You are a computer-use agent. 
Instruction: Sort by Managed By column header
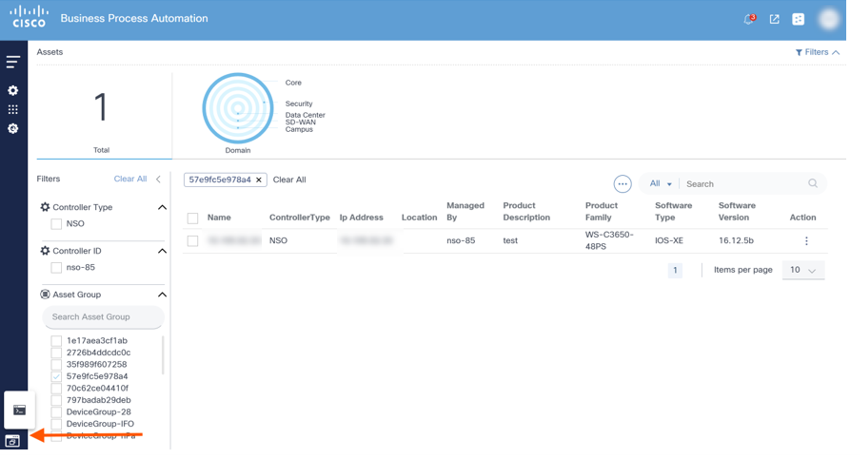coord(465,212)
